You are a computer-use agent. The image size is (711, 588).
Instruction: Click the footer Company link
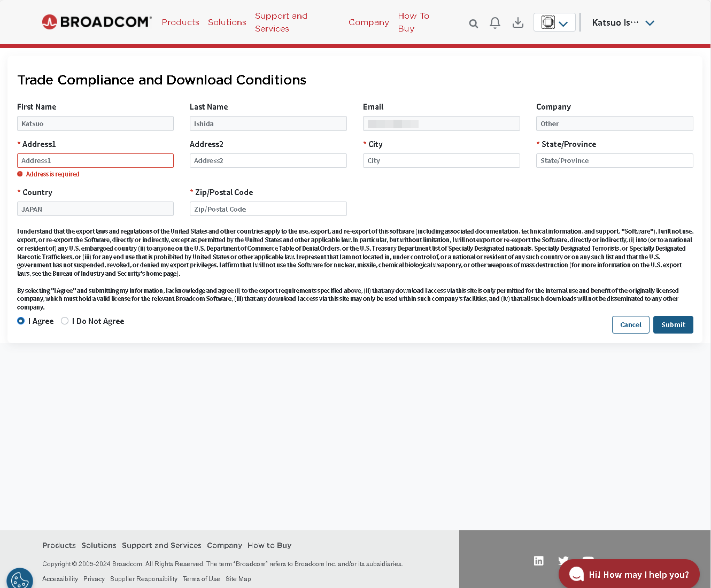pyautogui.click(x=225, y=545)
